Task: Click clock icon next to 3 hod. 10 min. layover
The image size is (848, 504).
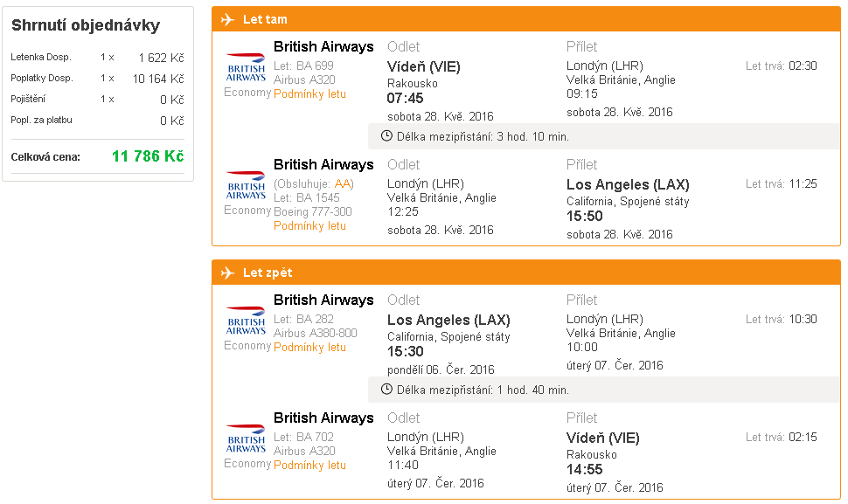Action: pyautogui.click(x=386, y=136)
